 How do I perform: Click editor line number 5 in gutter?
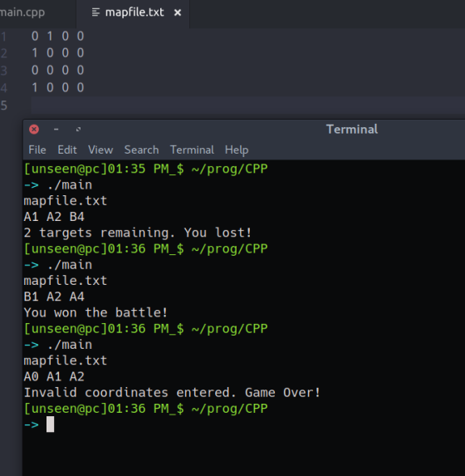pyautogui.click(x=3, y=106)
